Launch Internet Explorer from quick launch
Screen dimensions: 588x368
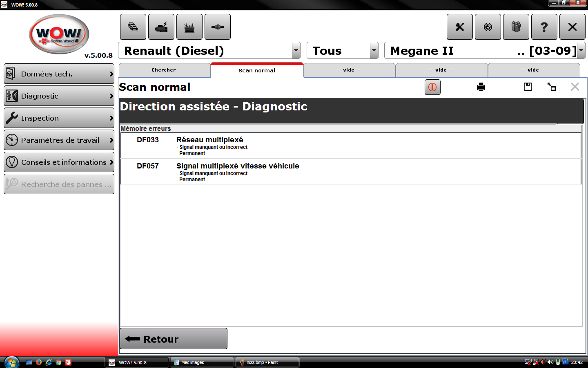[49, 362]
